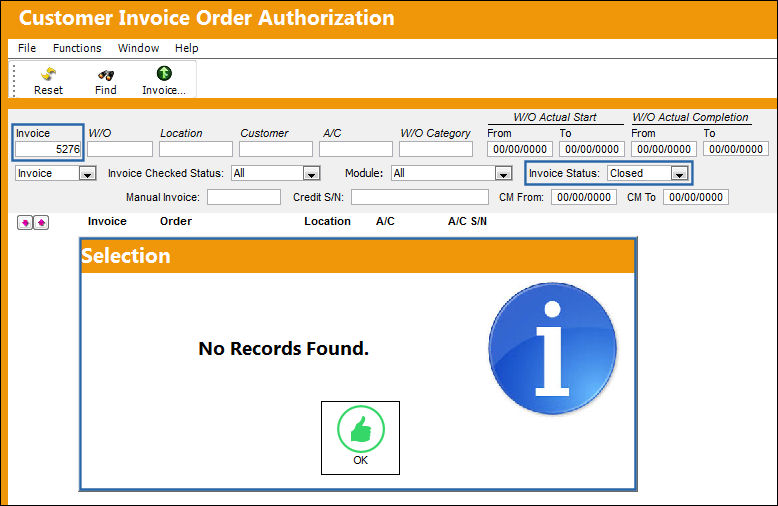778x506 pixels.
Task: Open the Functions menu
Action: coord(77,48)
